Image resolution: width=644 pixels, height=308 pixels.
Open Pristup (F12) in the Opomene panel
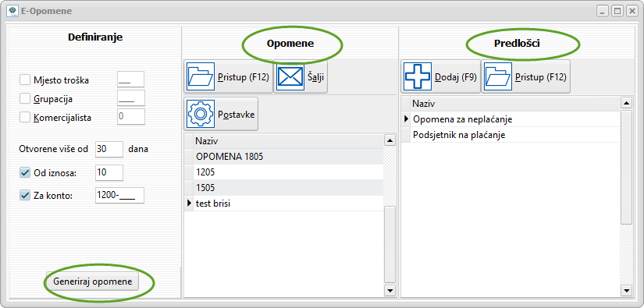click(229, 77)
